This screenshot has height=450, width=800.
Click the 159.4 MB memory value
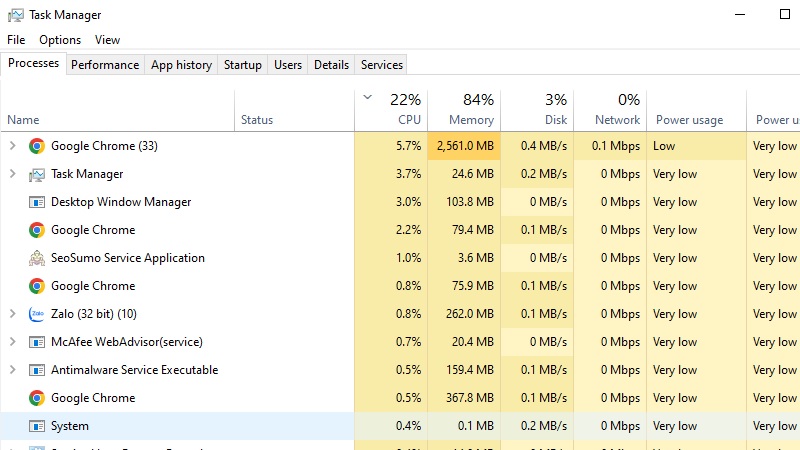469,370
